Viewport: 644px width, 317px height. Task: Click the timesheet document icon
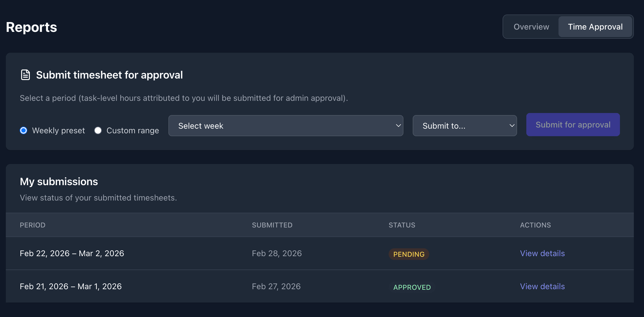(25, 74)
